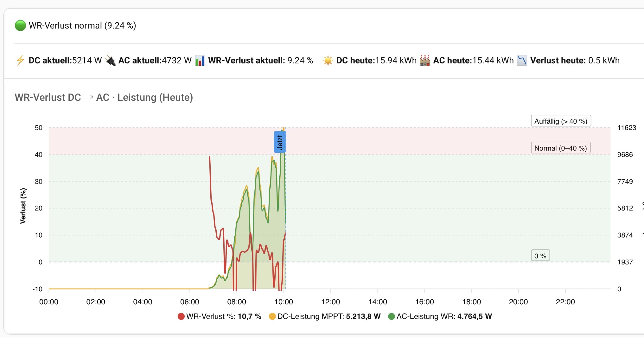Click the factory icon for AC heute
Image resolution: width=644 pixels, height=337 pixels.
425,60
